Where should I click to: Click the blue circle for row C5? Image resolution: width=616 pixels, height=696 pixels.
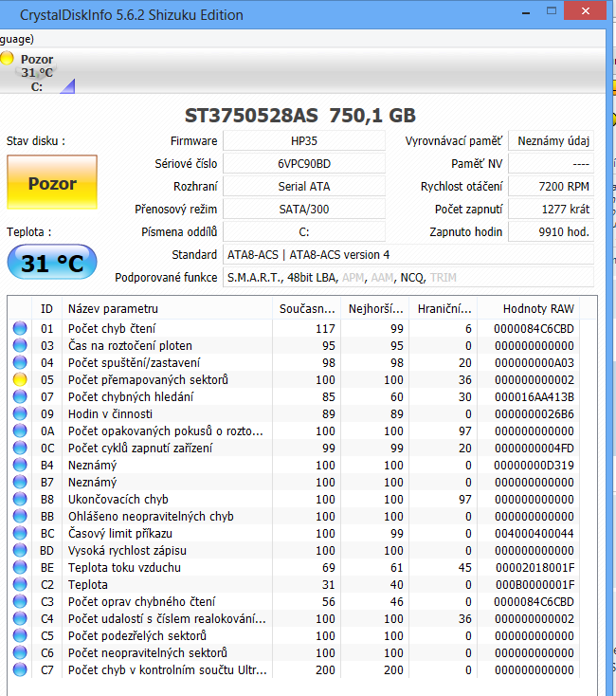pos(20,636)
